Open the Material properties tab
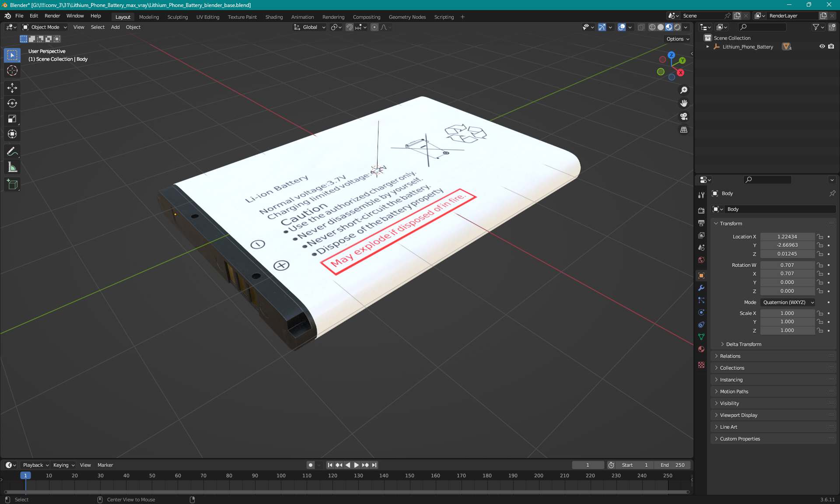840x504 pixels. [x=701, y=349]
